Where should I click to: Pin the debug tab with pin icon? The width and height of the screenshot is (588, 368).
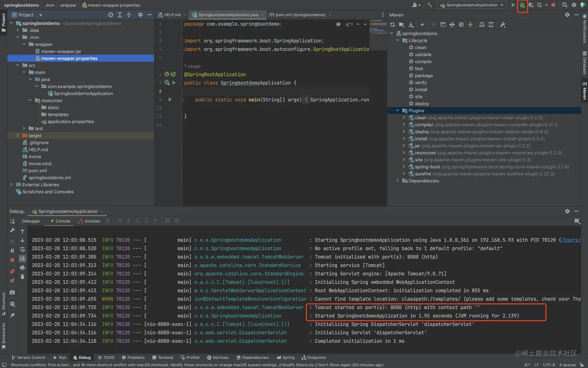point(12,315)
